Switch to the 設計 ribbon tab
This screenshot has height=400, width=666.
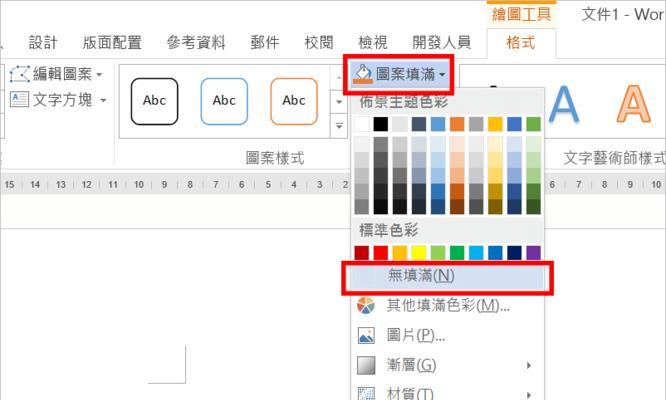(43, 42)
